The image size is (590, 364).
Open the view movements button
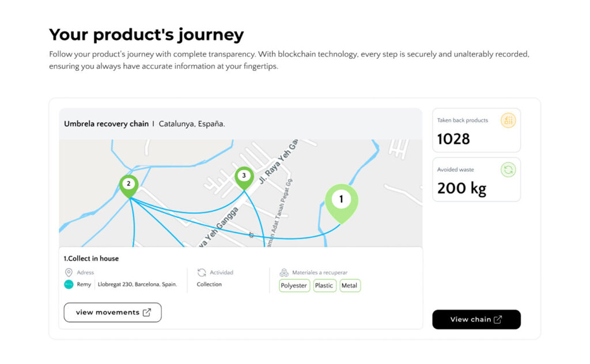112,313
